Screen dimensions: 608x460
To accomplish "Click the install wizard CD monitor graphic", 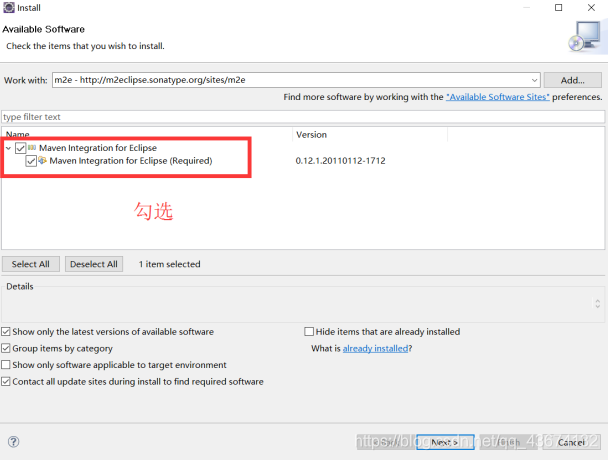I will tap(586, 37).
